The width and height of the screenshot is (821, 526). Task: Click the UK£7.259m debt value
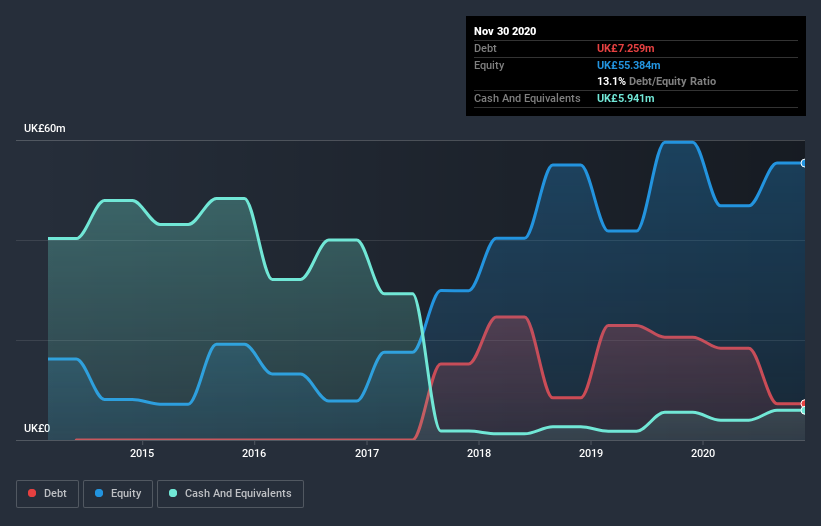[x=626, y=48]
